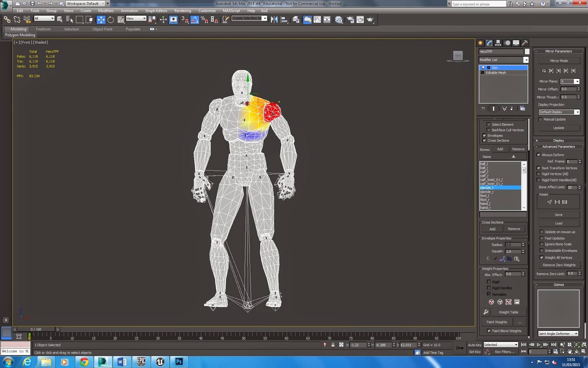Click the Add bones button
This screenshot has width=588, height=368.
click(500, 149)
